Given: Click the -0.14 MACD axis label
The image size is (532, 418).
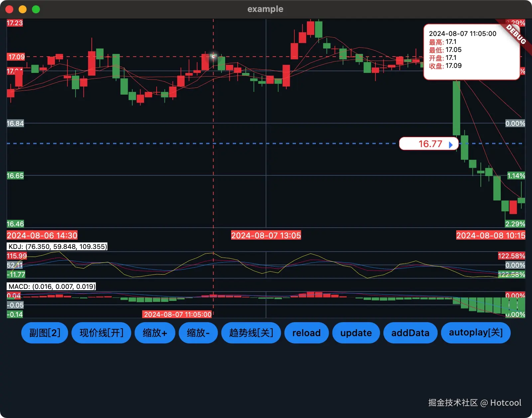Looking at the screenshot, I should tap(15, 314).
